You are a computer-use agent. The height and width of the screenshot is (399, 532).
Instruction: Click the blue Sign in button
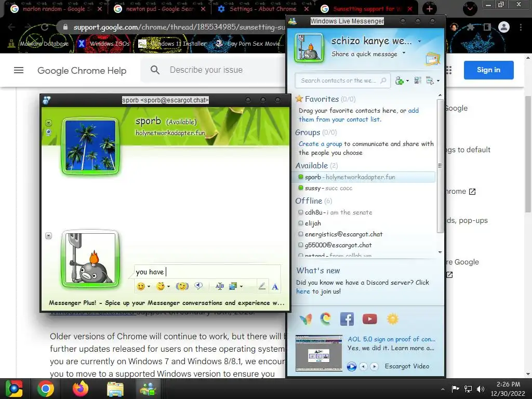click(488, 70)
